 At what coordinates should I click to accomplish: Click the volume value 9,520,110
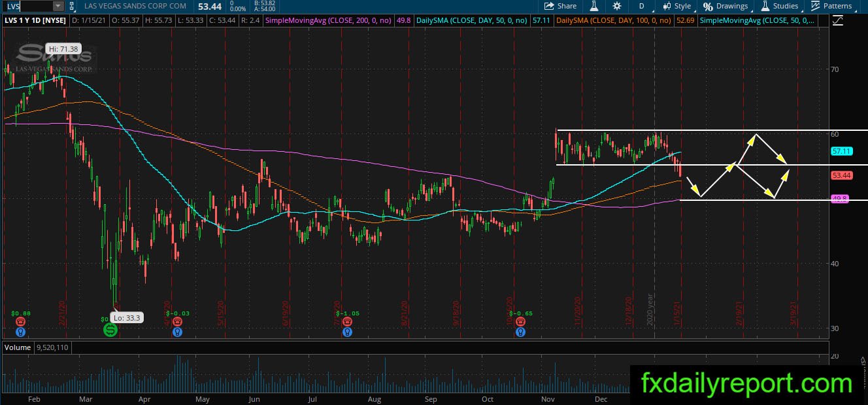coord(54,347)
